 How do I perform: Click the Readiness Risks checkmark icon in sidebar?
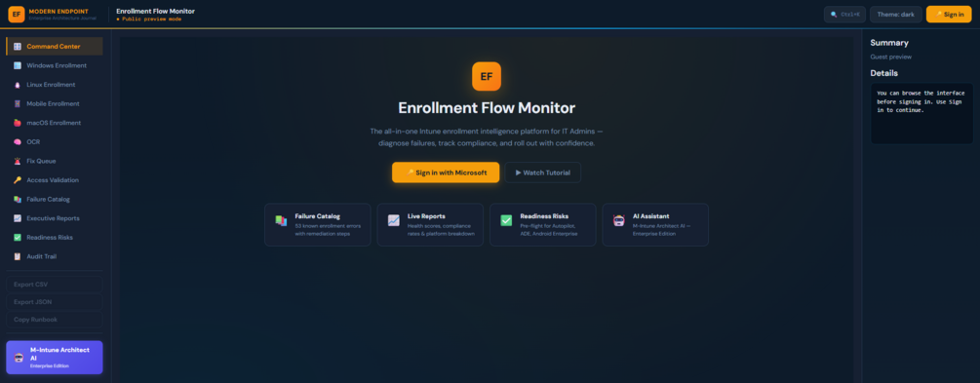[x=18, y=238]
